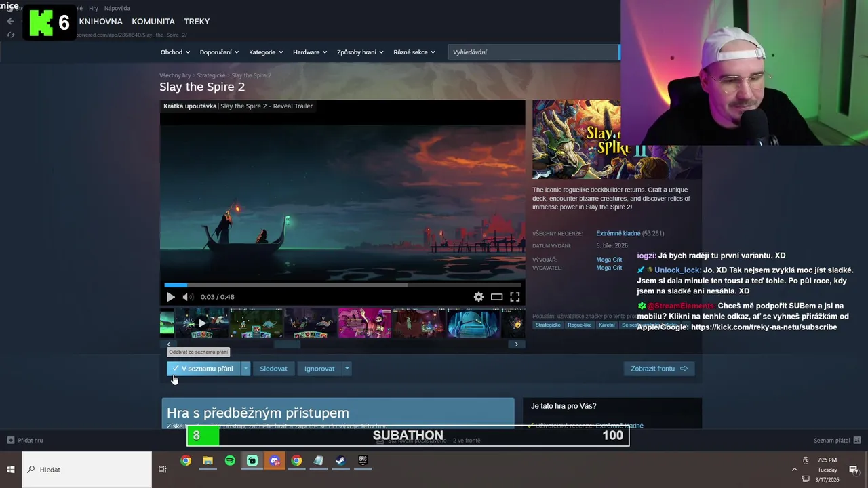Viewport: 868px width, 488px height.
Task: Toggle the 'V seznamu přání' wishlist button
Action: [203, 369]
